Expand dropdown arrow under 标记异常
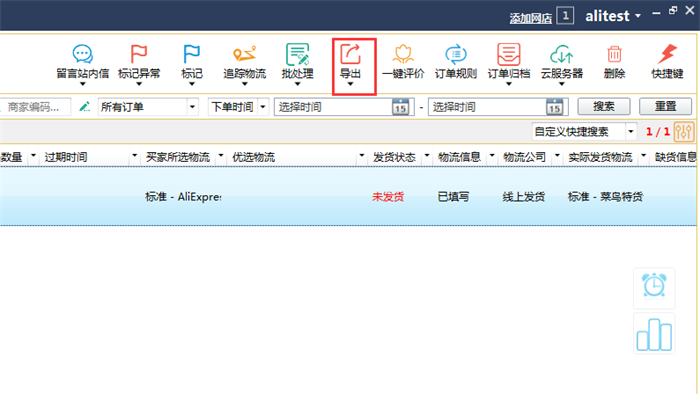 coord(139,84)
